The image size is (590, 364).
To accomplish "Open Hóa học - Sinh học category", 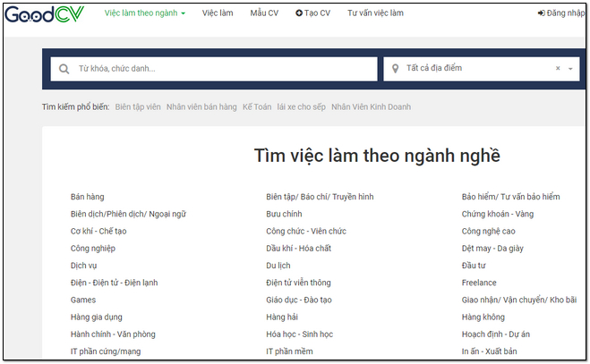I will click(x=300, y=334).
